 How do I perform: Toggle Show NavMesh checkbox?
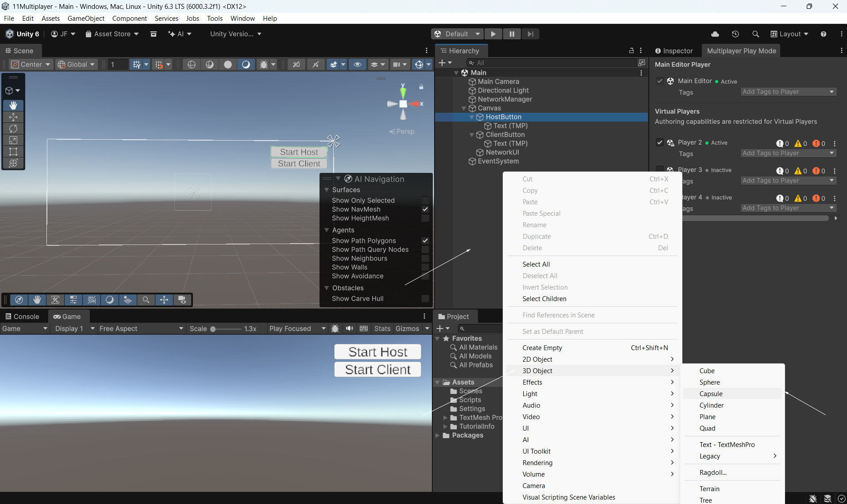(x=425, y=209)
